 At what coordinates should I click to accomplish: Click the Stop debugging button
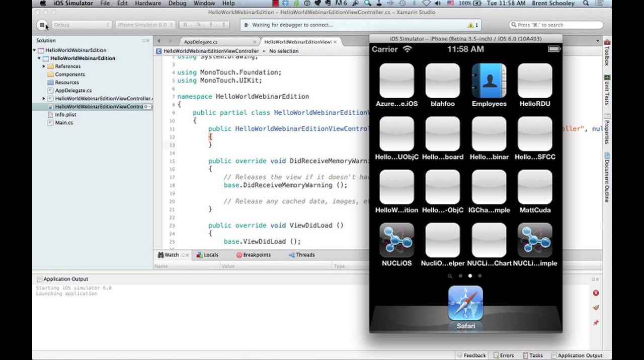coord(43,25)
